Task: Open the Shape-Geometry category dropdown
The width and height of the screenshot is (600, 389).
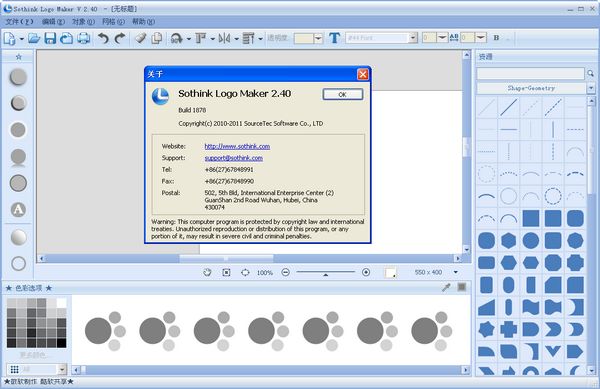Action: pyautogui.click(x=591, y=88)
